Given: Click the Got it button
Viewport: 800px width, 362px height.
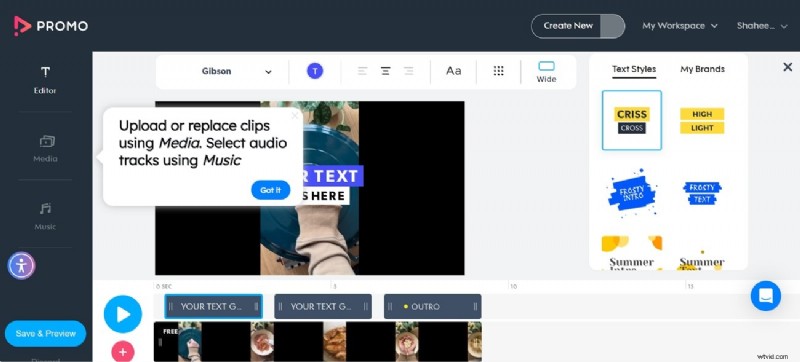Looking at the screenshot, I should tap(270, 190).
